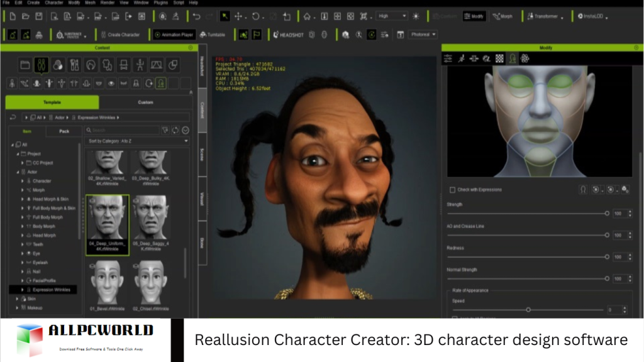Switch to the Pack tab
Image resolution: width=644 pixels, height=362 pixels.
[x=64, y=131]
